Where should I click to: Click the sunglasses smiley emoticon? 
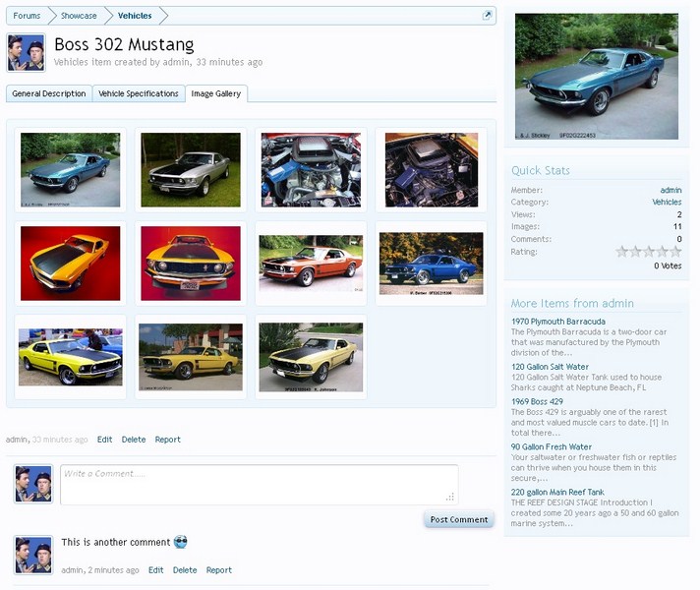180,542
